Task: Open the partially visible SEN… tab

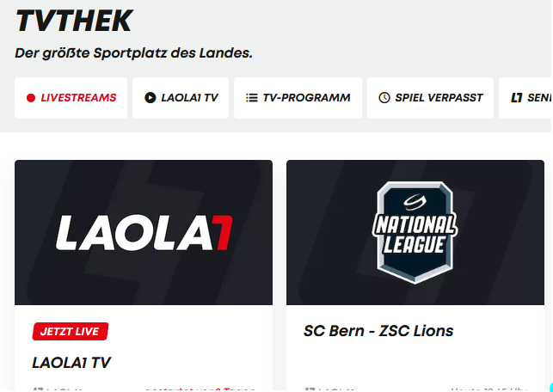Action: (x=525, y=98)
